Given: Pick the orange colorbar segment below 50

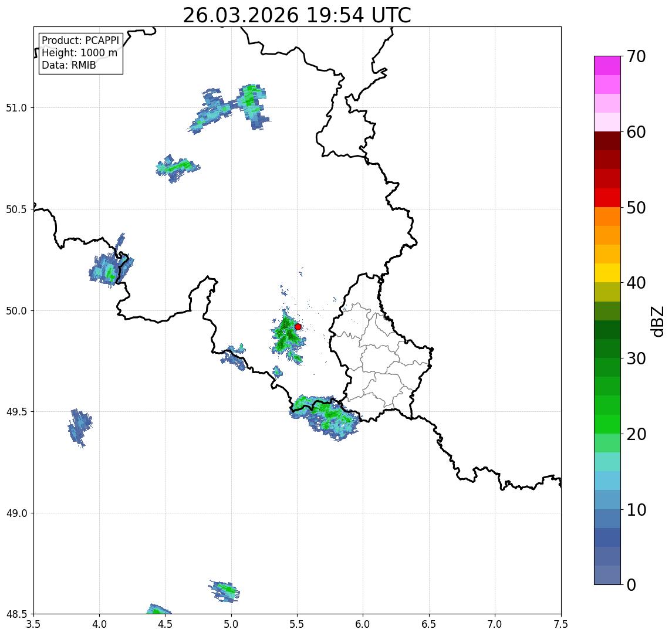Looking at the screenshot, I should point(607,216).
